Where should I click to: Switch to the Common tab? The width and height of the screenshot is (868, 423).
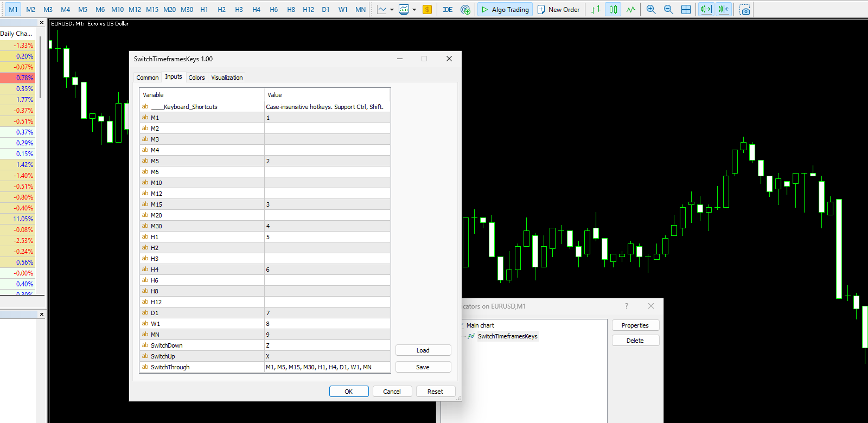coord(148,78)
